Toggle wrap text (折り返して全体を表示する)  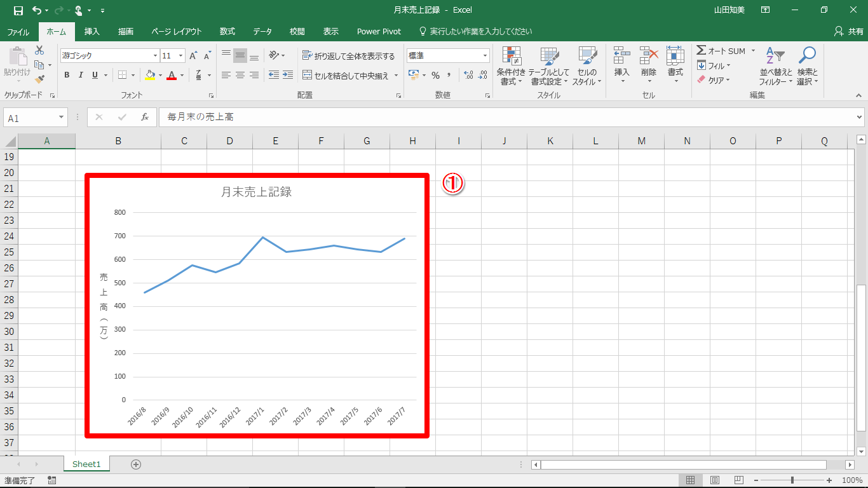click(x=349, y=56)
